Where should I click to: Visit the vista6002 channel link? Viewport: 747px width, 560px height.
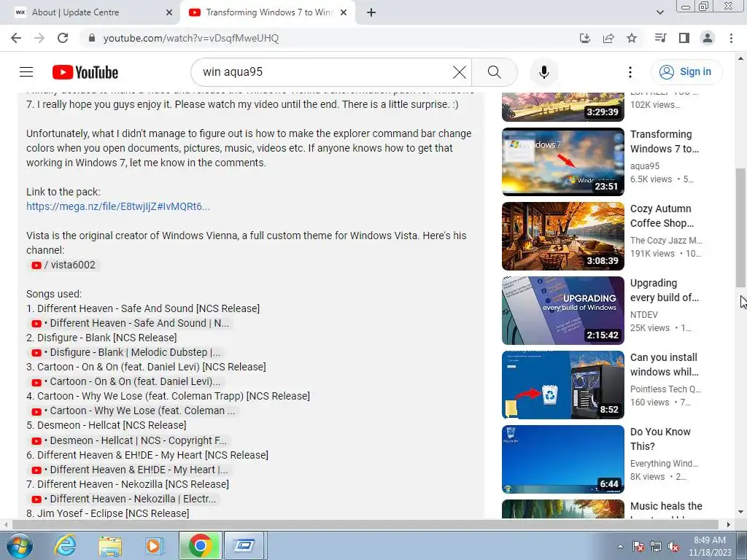pos(64,265)
